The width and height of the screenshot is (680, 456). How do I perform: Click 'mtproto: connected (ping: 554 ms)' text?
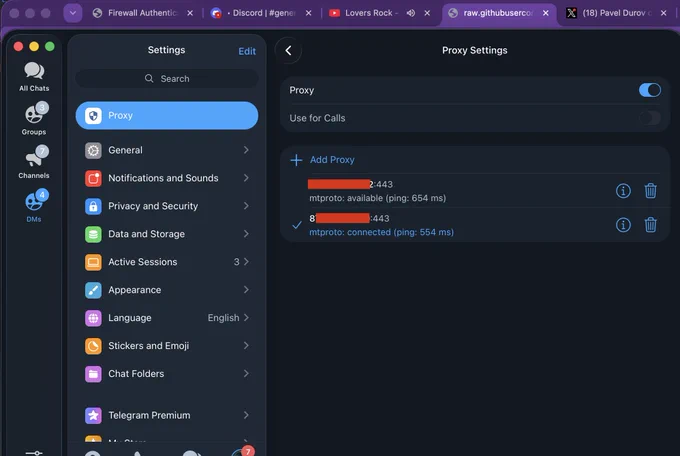point(382,232)
